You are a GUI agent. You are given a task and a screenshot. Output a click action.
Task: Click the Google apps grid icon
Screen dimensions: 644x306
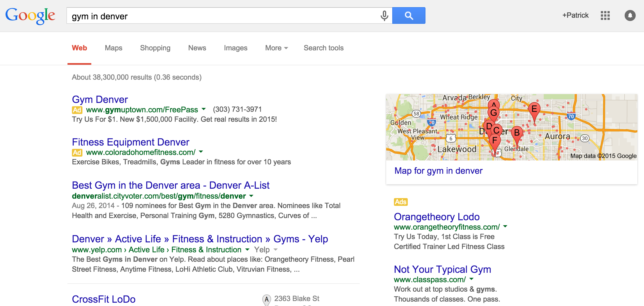point(605,15)
